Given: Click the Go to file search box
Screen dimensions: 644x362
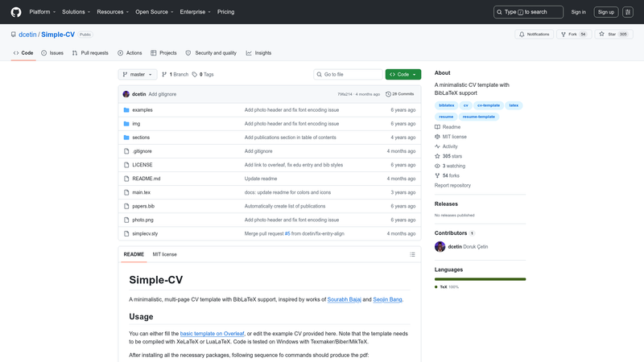Looking at the screenshot, I should [348, 74].
